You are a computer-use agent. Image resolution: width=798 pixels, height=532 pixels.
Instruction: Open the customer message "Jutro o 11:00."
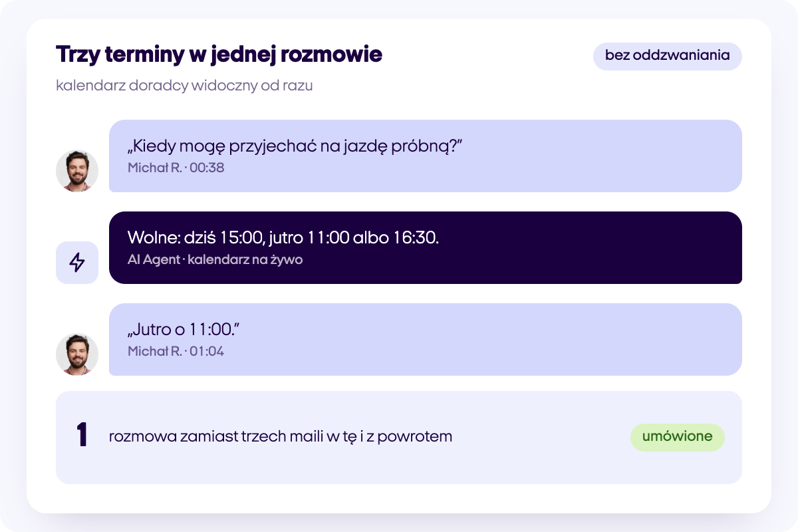click(x=426, y=340)
